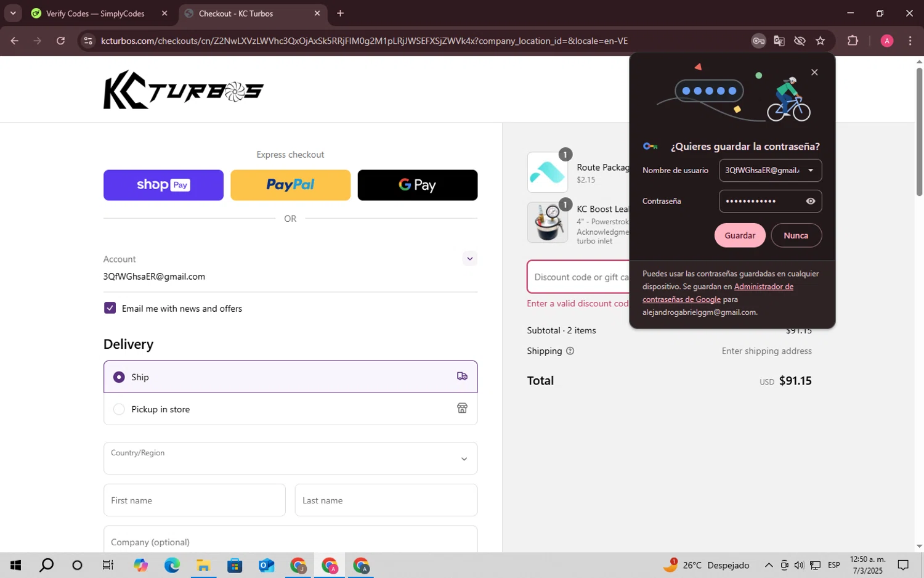Click the address bar URL

click(x=364, y=41)
